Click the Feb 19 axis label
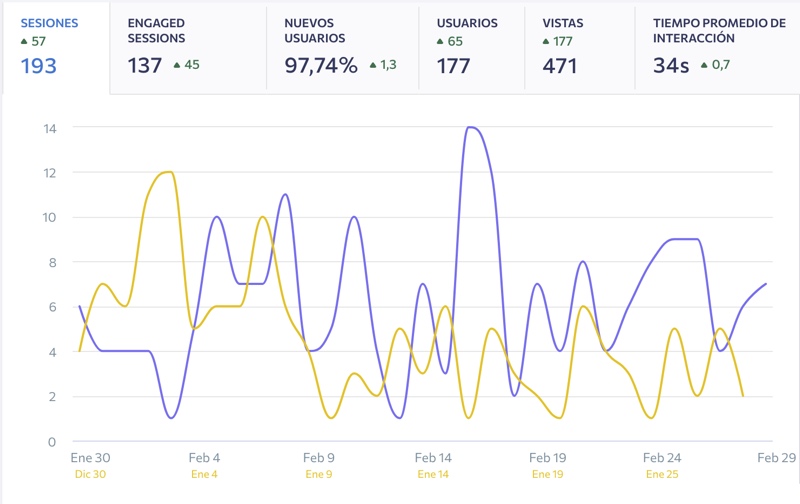This screenshot has width=800, height=504. [547, 458]
